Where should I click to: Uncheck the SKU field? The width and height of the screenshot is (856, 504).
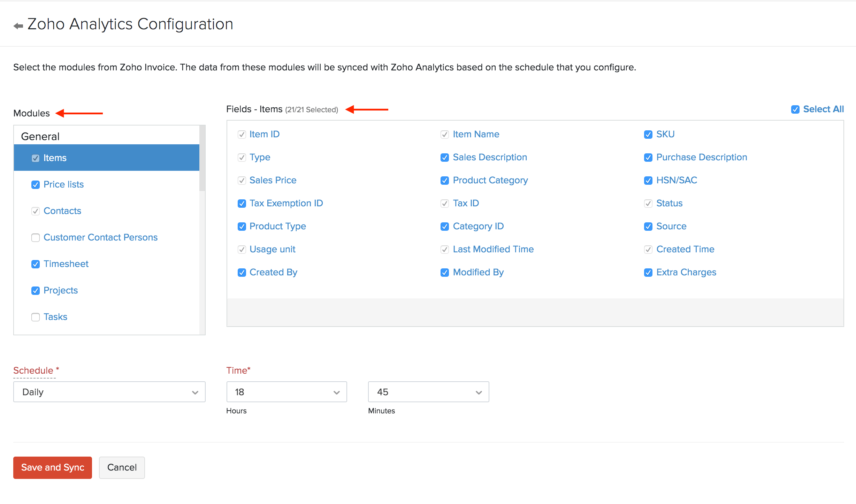click(648, 135)
